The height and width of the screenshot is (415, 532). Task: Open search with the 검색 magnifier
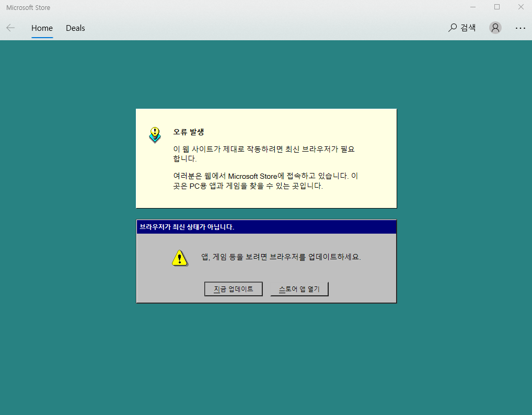coord(462,28)
